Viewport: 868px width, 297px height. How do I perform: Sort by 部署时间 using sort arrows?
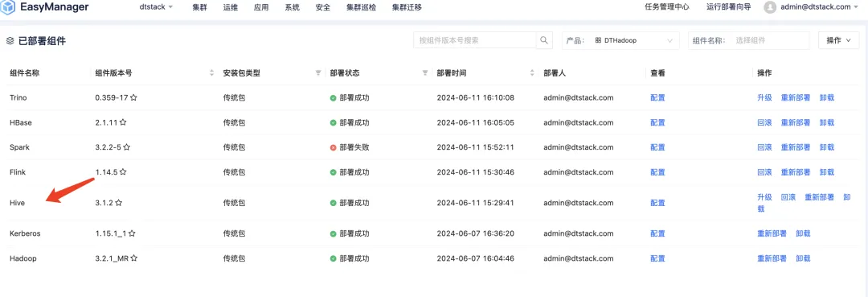click(x=533, y=73)
